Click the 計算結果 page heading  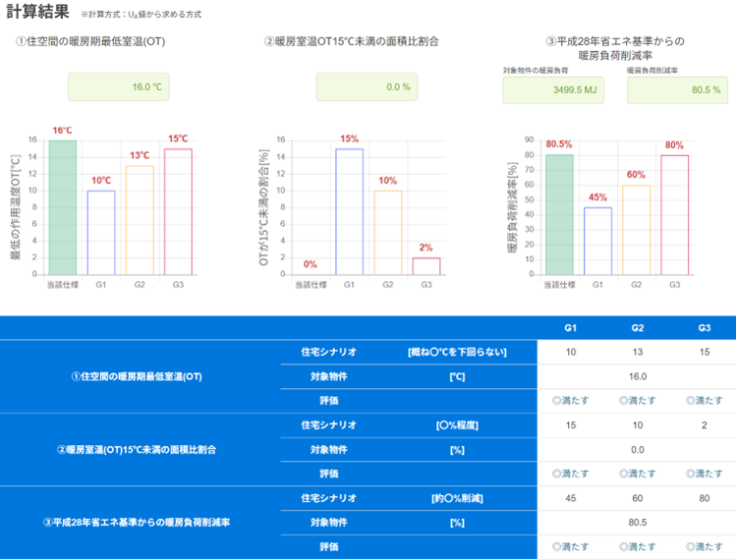tap(37, 12)
